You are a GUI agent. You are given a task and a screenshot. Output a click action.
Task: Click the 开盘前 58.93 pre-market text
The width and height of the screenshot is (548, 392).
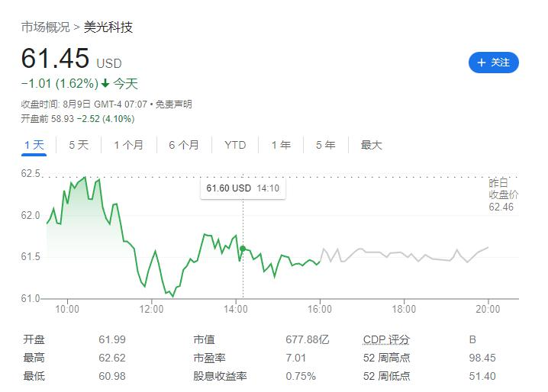pyautogui.click(x=78, y=119)
